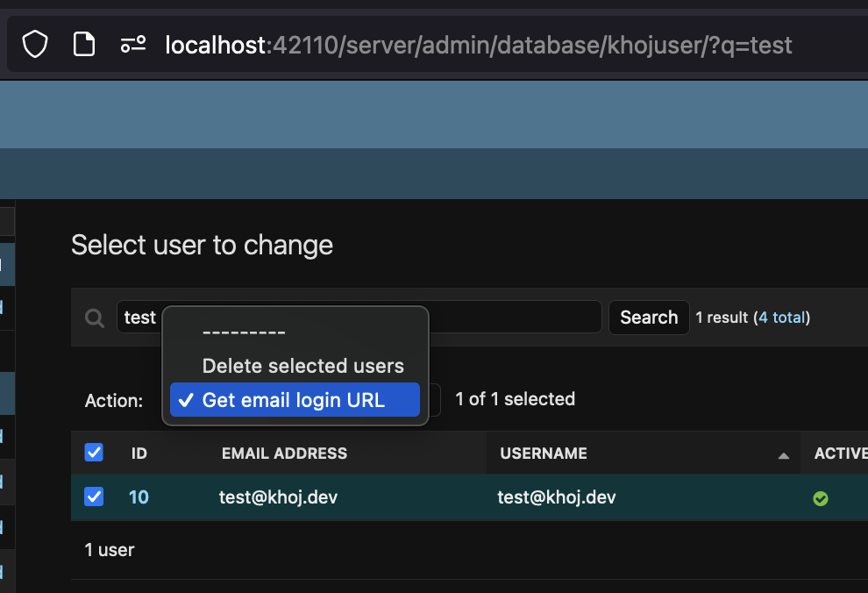
Task: Open the page site information icon
Action: point(84,45)
